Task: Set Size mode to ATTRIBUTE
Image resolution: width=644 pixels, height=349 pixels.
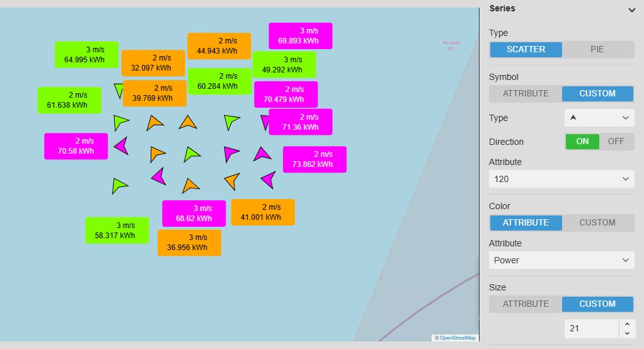Action: pyautogui.click(x=526, y=304)
